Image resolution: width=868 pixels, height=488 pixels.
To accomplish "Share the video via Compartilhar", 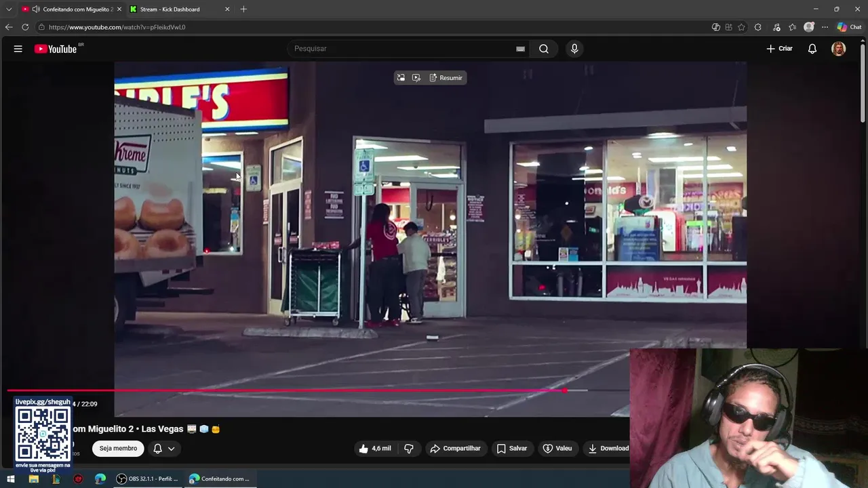I will tap(455, 448).
